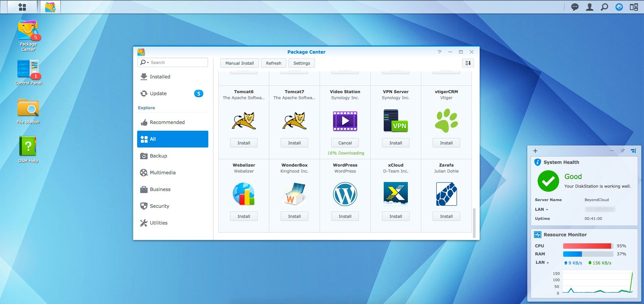Select the Multimedia category

pyautogui.click(x=173, y=173)
